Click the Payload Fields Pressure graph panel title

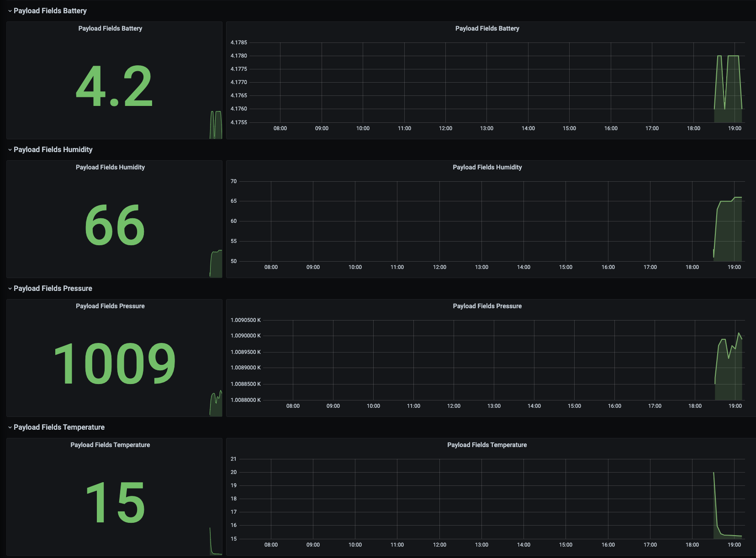[x=487, y=306]
